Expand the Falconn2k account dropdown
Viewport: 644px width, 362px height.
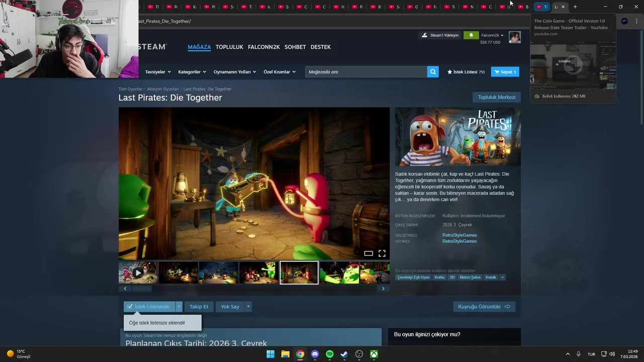click(492, 35)
